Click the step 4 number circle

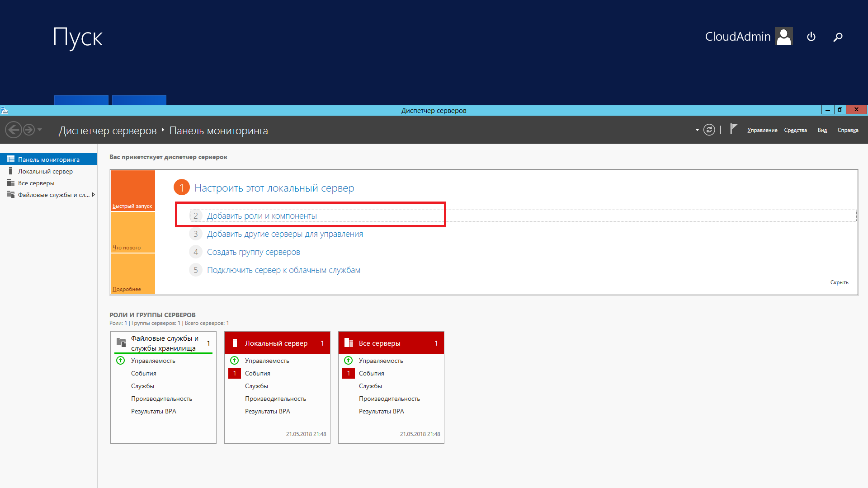pyautogui.click(x=195, y=252)
